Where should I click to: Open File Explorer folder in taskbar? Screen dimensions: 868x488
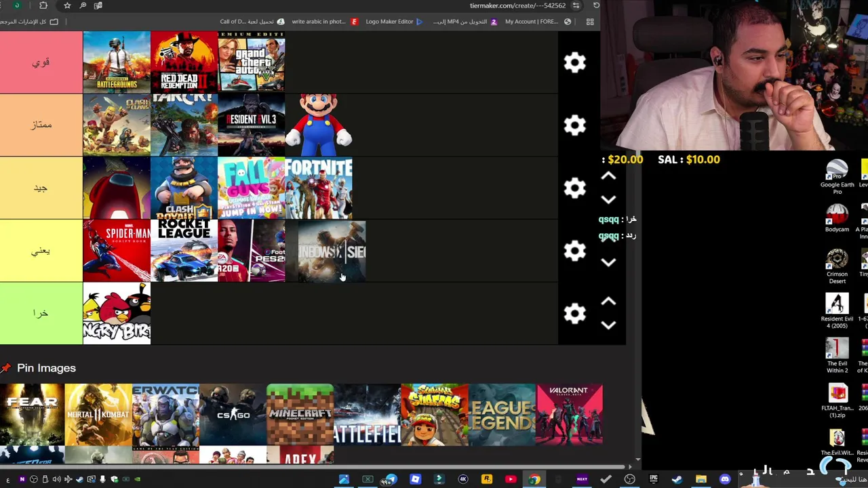pyautogui.click(x=701, y=479)
